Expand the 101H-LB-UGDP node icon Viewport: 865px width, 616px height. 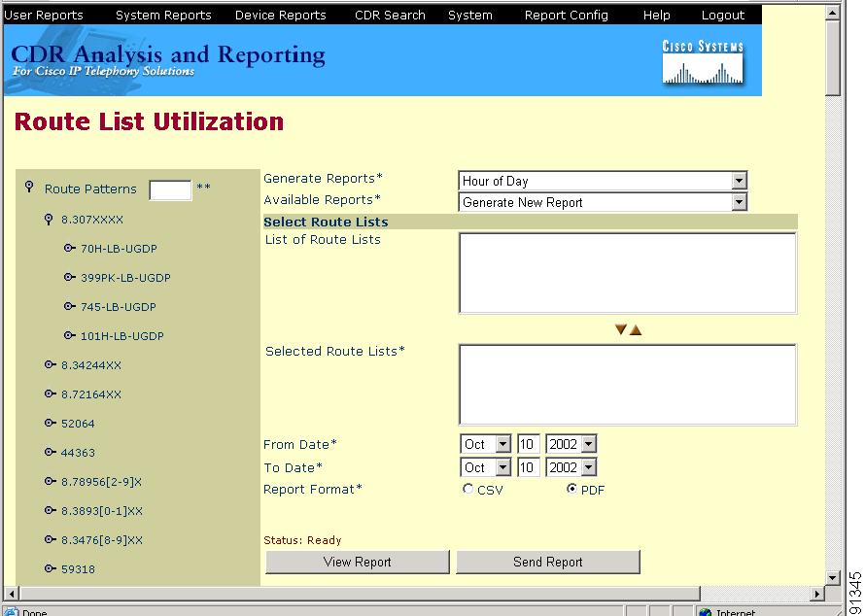[x=70, y=335]
